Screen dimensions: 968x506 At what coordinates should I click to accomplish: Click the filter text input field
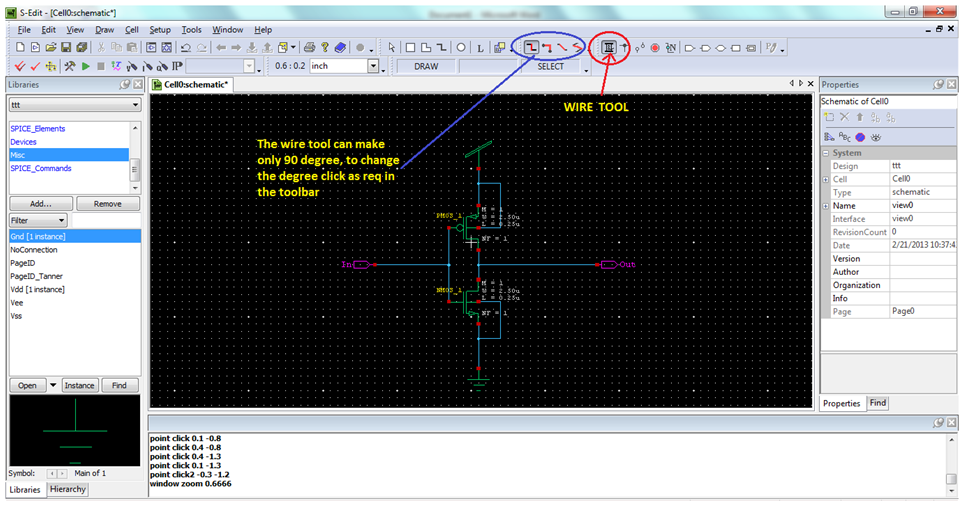coord(106,220)
